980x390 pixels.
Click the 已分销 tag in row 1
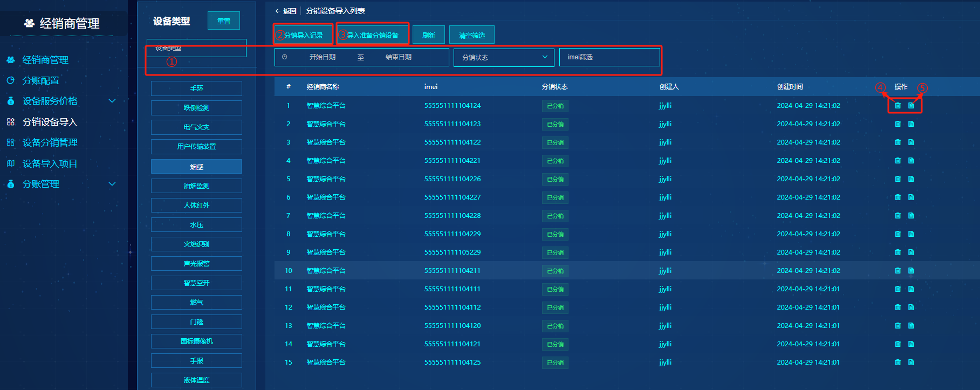[x=555, y=106]
